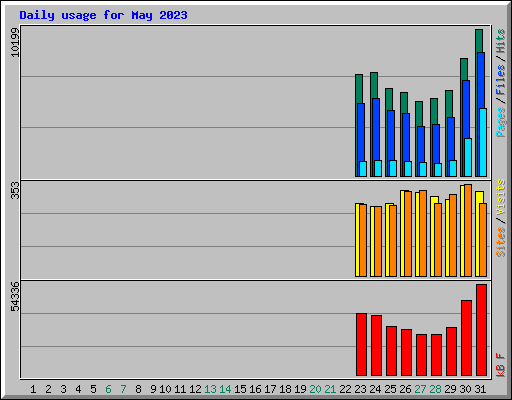The image size is (512, 400).
Task: Click the green day label 27
Action: [420, 389]
